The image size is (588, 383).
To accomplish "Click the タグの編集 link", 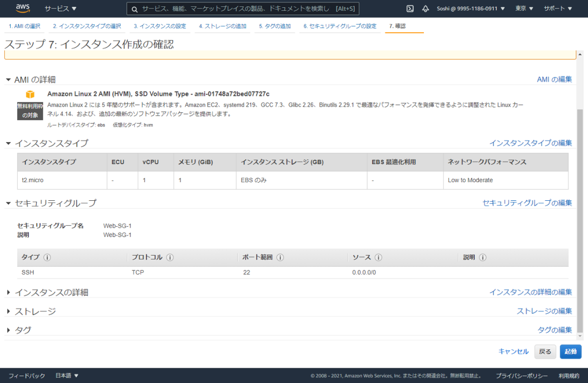I will coord(555,330).
